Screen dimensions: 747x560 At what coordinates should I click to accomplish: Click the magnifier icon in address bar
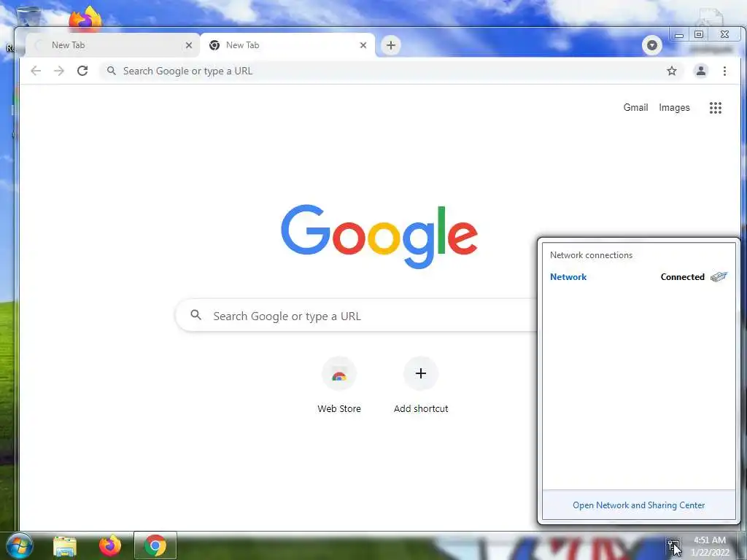tap(111, 71)
